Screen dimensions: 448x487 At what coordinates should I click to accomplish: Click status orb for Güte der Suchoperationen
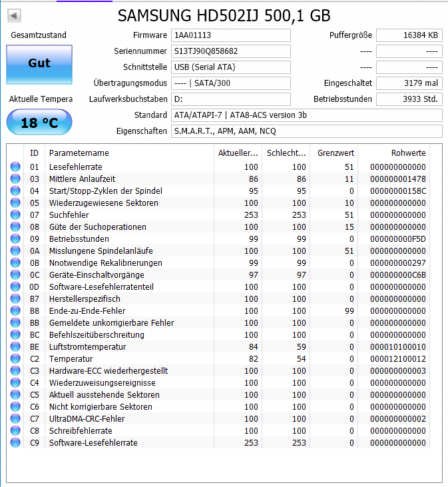[x=15, y=227]
